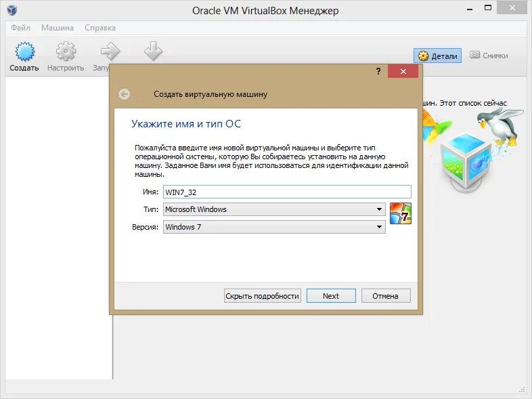Click the 'Создать виртуальную машину' dialog title
Viewport: 532px width, 399px height.
click(210, 94)
